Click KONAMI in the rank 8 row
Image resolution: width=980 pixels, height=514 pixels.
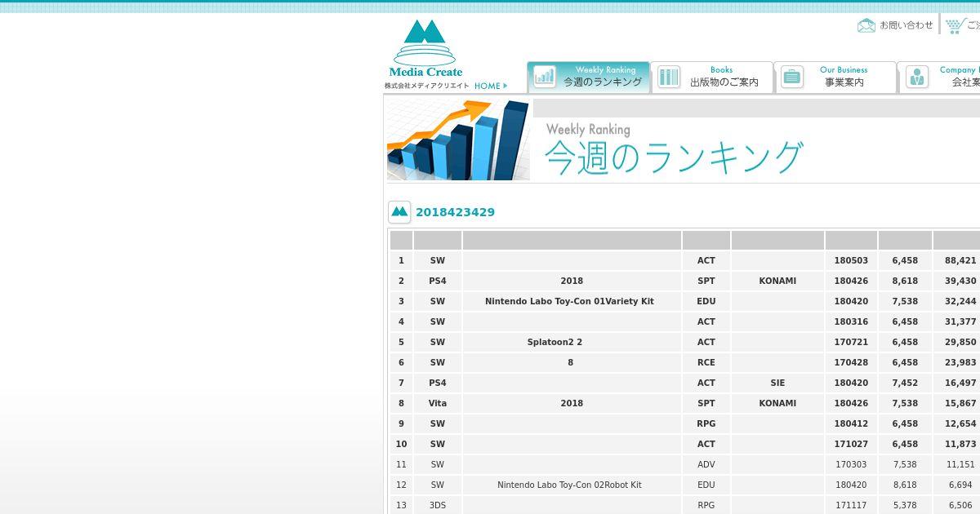click(x=777, y=403)
